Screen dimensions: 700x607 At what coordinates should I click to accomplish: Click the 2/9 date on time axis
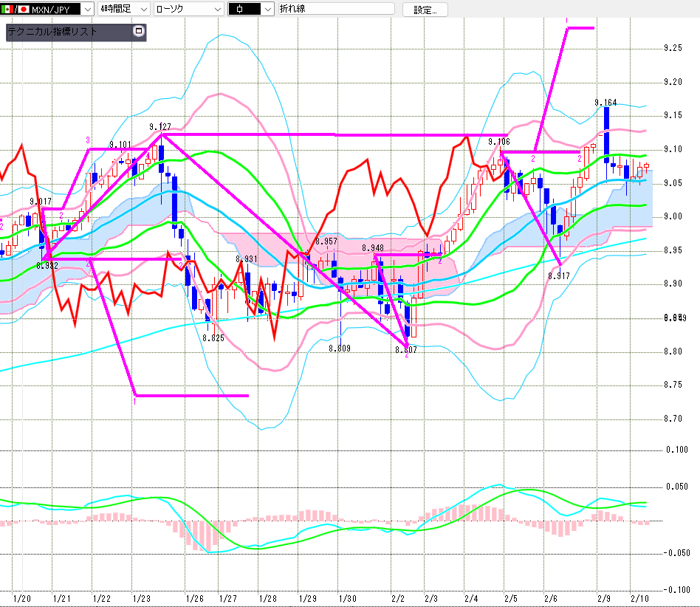pyautogui.click(x=604, y=597)
